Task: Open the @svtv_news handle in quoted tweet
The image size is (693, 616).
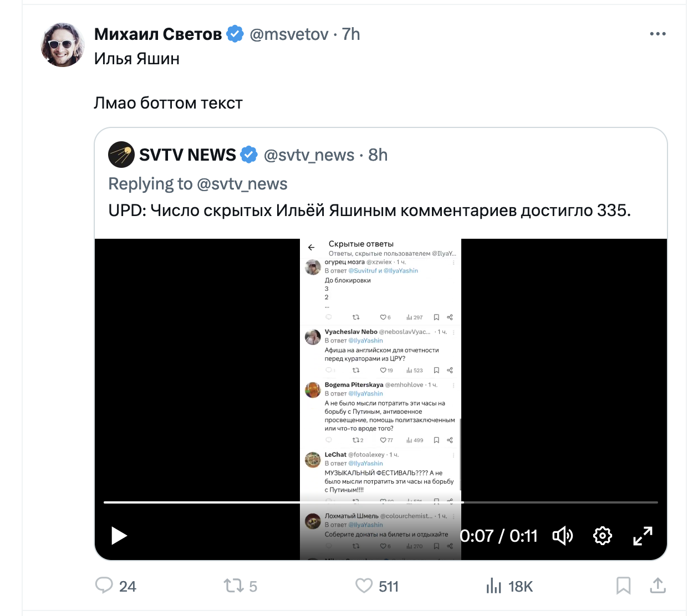Action: coord(309,155)
